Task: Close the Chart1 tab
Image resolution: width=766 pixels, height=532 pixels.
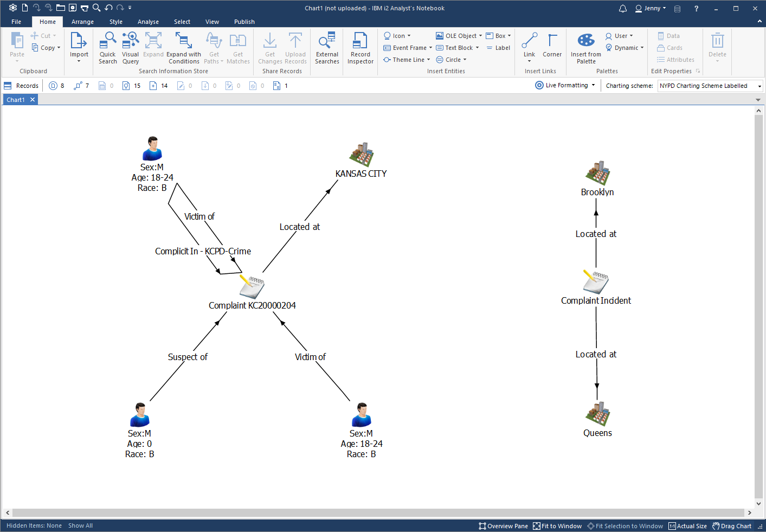Action: pyautogui.click(x=33, y=100)
